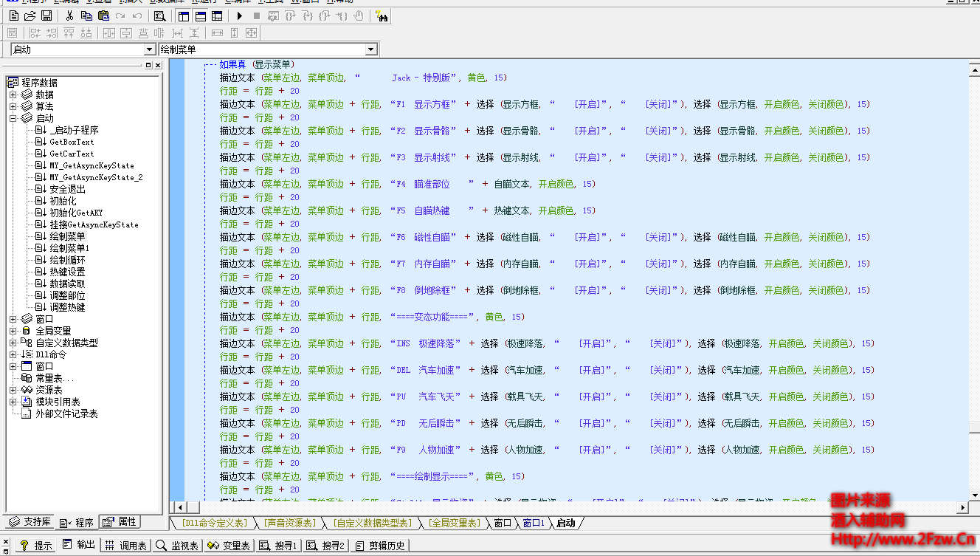
Task: Open the 绘制菜单 subroutine dropdown
Action: point(371,49)
